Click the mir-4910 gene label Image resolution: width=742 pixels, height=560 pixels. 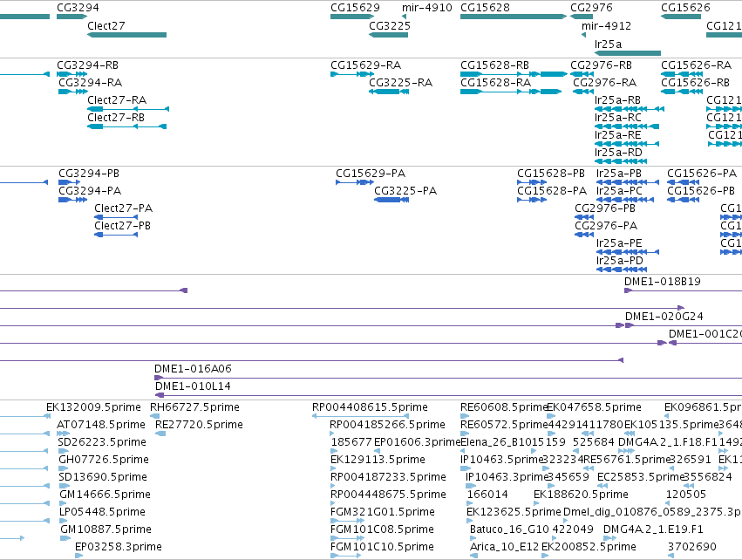tap(427, 8)
